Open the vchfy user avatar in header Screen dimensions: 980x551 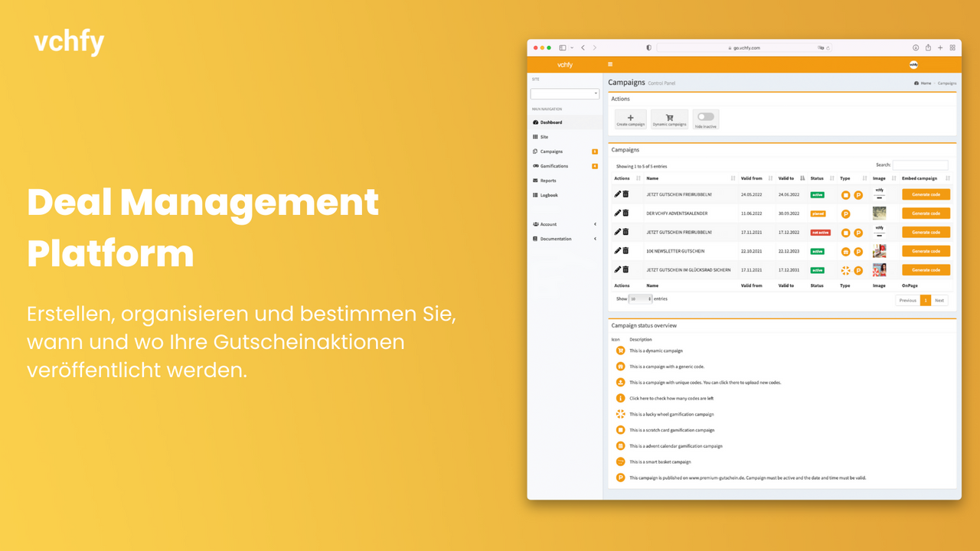(x=913, y=64)
